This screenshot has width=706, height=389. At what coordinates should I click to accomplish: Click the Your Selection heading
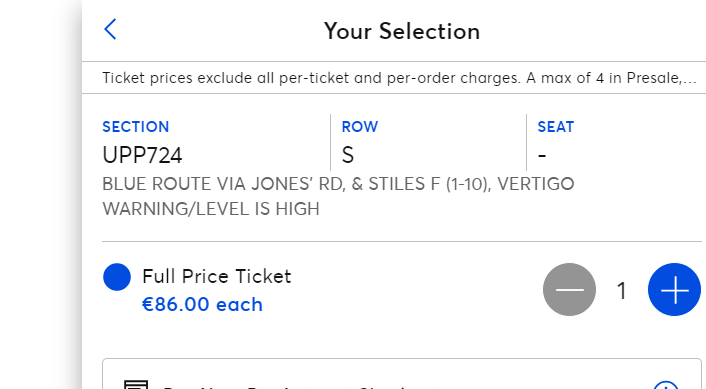[402, 31]
